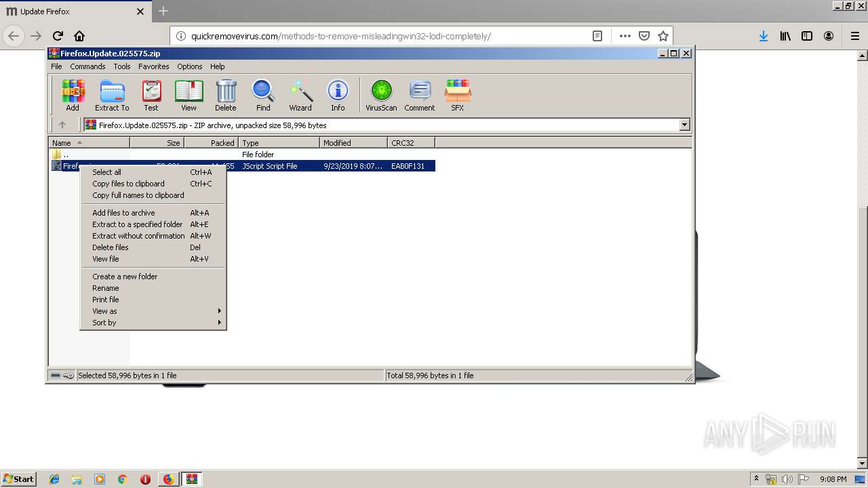This screenshot has height=488, width=868.
Task: Open Chrome from the taskbar
Action: click(123, 479)
